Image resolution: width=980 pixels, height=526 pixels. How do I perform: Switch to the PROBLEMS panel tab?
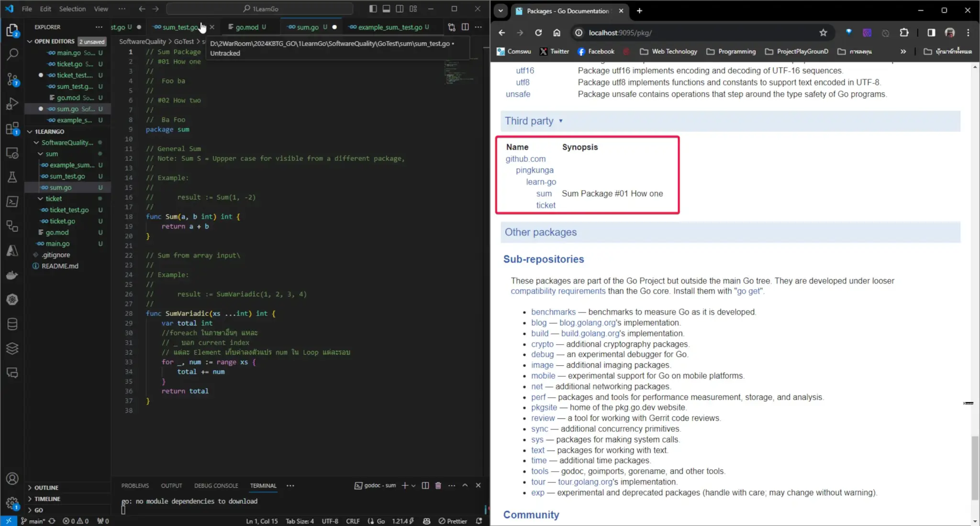click(x=135, y=485)
